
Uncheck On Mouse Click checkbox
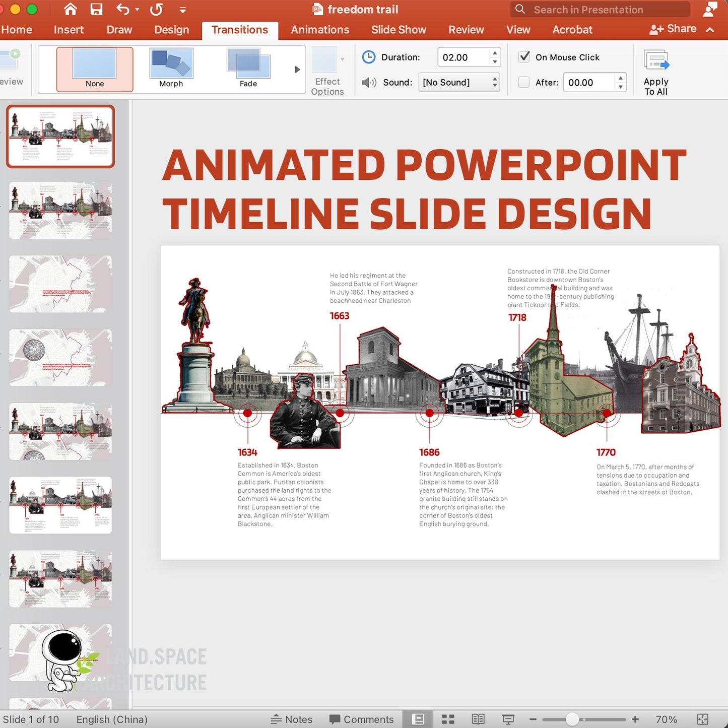coord(524,56)
